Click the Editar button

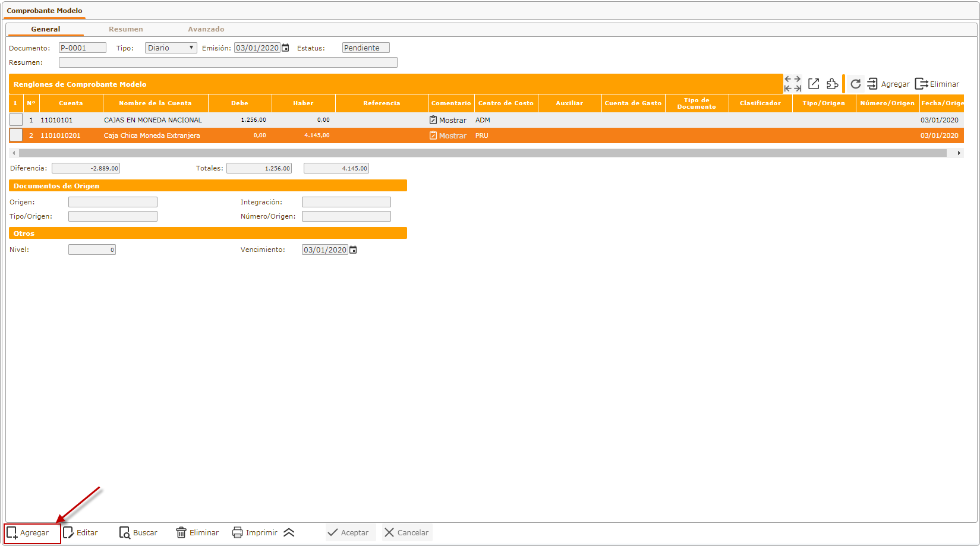point(81,533)
